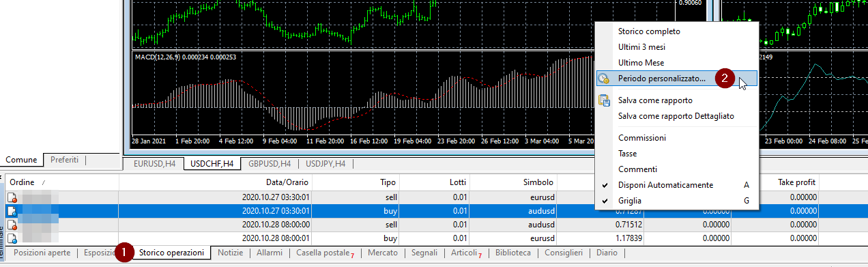Viewport: 868px width, 267px height.
Task: Click the date cell 2020.10.28 08:00:00
Action: click(276, 225)
